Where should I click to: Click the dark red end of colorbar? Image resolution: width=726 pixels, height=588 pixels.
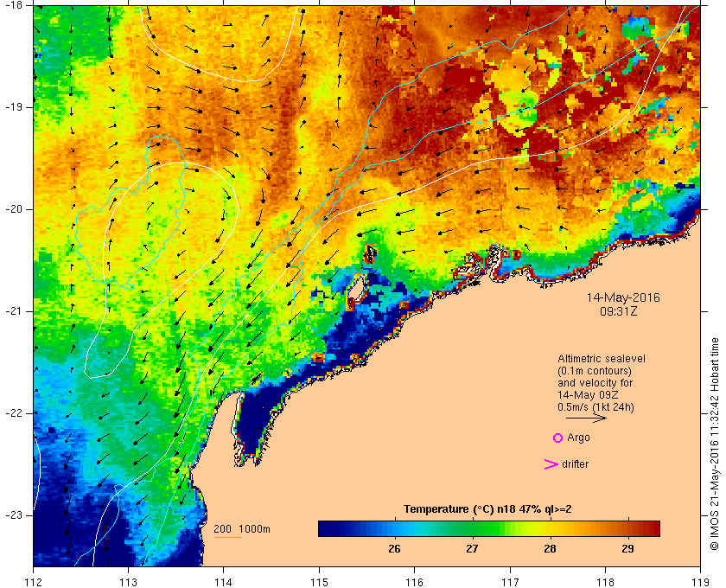pos(653,528)
